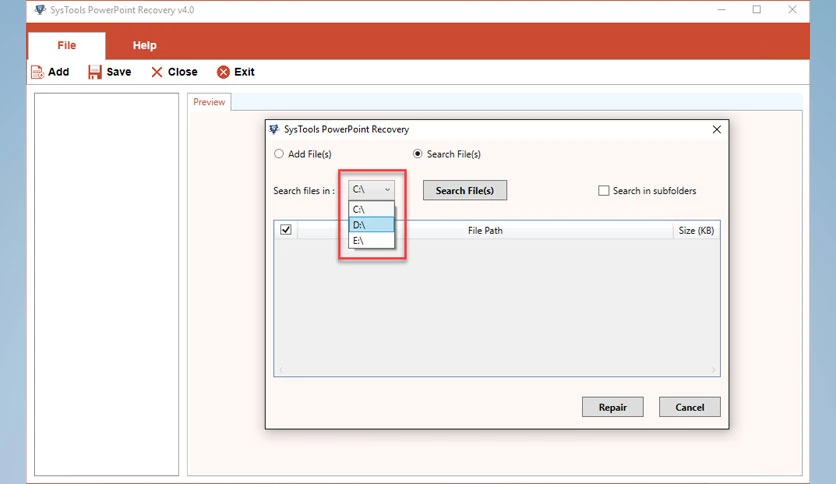Image resolution: width=836 pixels, height=484 pixels.
Task: Choose D:\ from the drive list
Action: [371, 225]
